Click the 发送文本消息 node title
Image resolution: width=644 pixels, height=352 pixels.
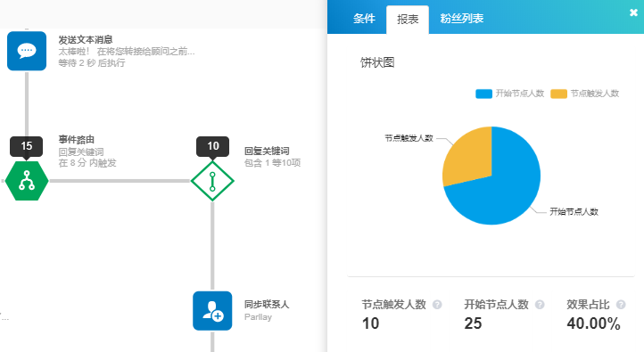(86, 40)
